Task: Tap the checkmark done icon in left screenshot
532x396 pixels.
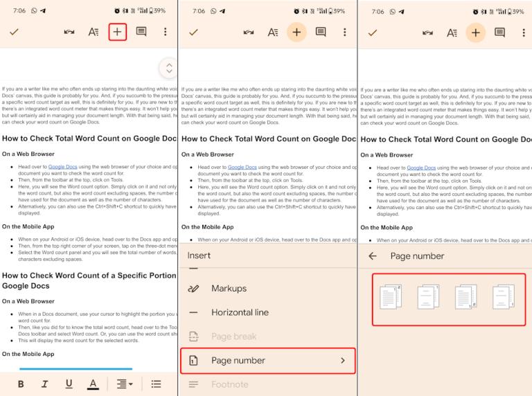Action: [14, 32]
